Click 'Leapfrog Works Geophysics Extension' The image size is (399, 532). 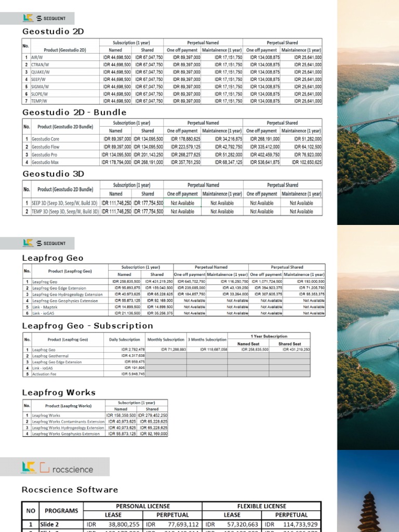(66, 434)
